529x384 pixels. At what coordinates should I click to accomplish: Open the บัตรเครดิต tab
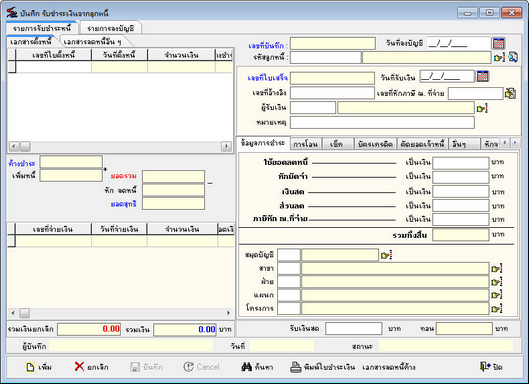tap(375, 144)
